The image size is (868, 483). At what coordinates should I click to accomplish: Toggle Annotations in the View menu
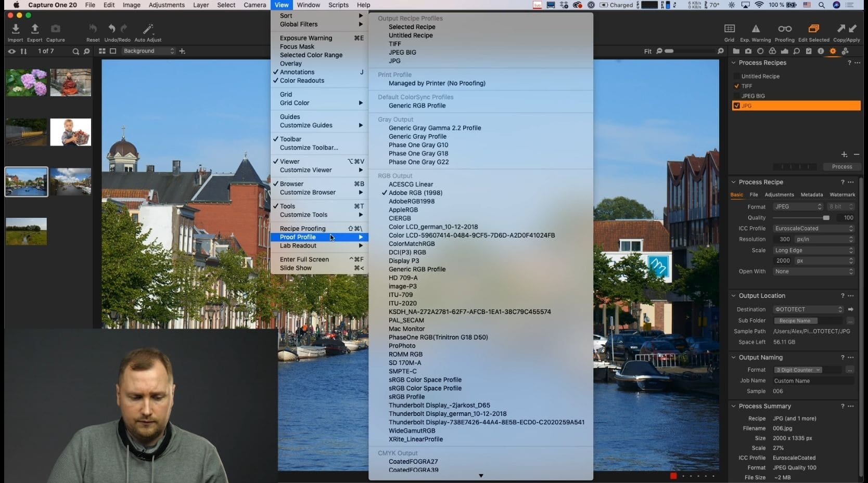[x=319, y=72]
